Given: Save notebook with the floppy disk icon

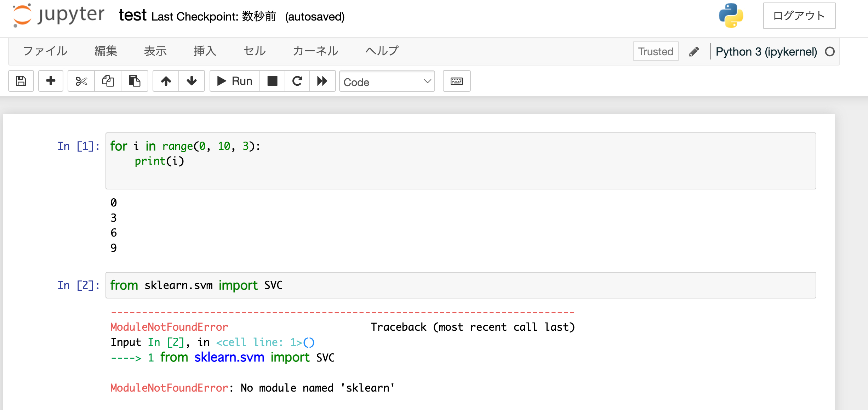Looking at the screenshot, I should point(21,81).
